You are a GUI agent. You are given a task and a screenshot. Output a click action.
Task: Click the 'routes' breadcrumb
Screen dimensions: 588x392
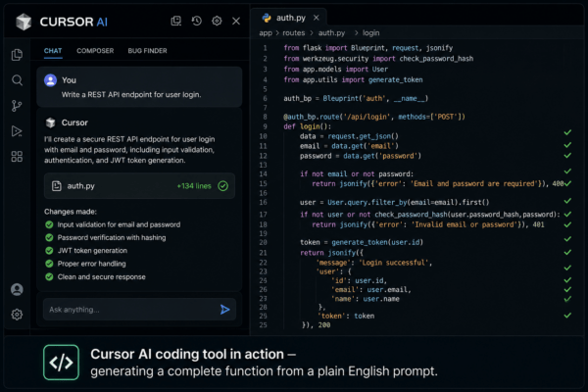coord(294,33)
